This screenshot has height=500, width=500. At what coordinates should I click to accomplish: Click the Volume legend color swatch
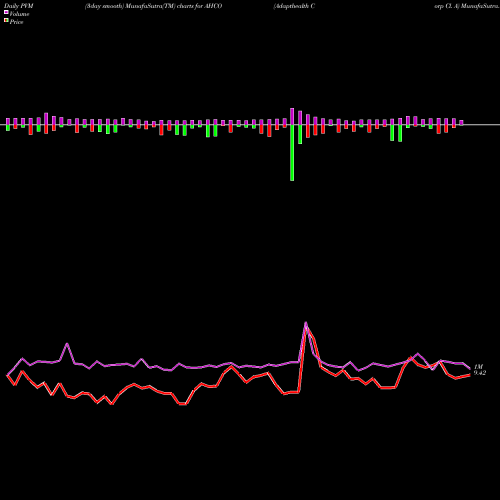[x=6, y=12]
